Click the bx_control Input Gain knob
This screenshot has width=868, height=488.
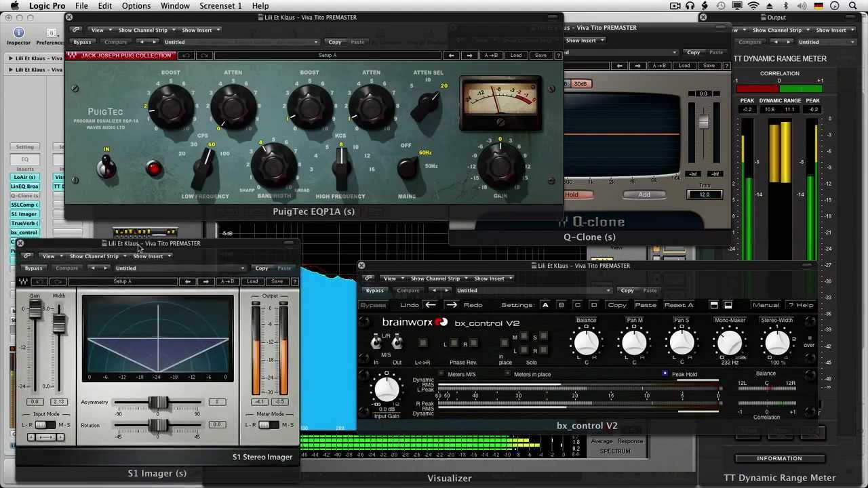tap(387, 389)
